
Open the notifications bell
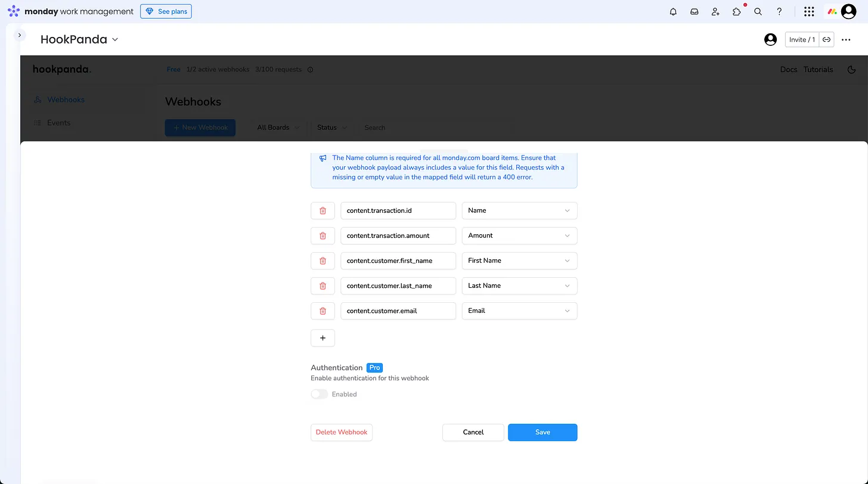[x=673, y=11]
